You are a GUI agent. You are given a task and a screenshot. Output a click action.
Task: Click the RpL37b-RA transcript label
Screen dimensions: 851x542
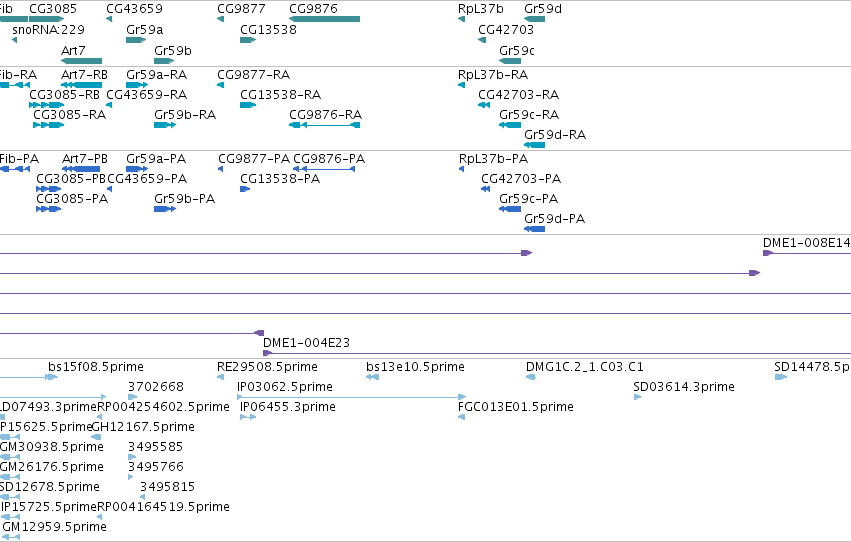[x=493, y=74]
